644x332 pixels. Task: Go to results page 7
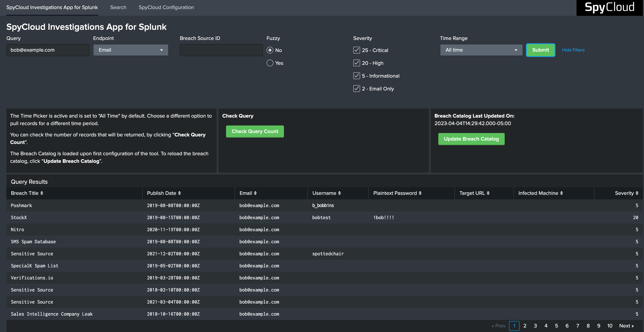(577, 326)
